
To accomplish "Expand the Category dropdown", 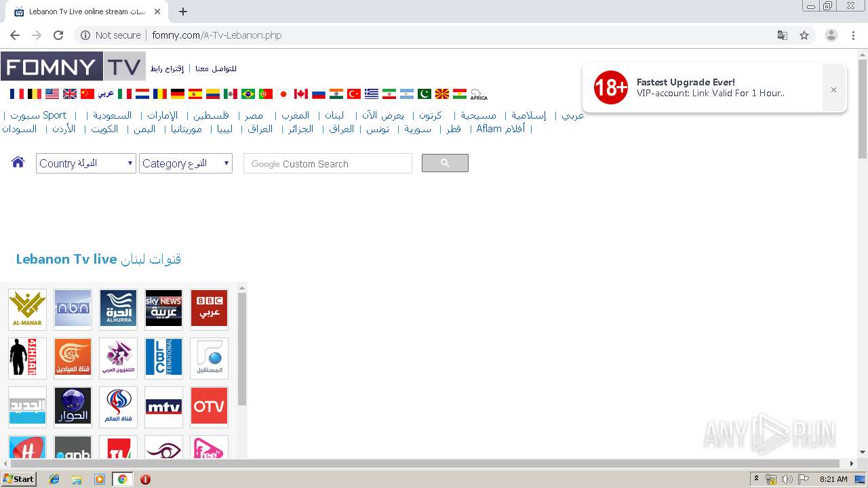I will tap(186, 163).
